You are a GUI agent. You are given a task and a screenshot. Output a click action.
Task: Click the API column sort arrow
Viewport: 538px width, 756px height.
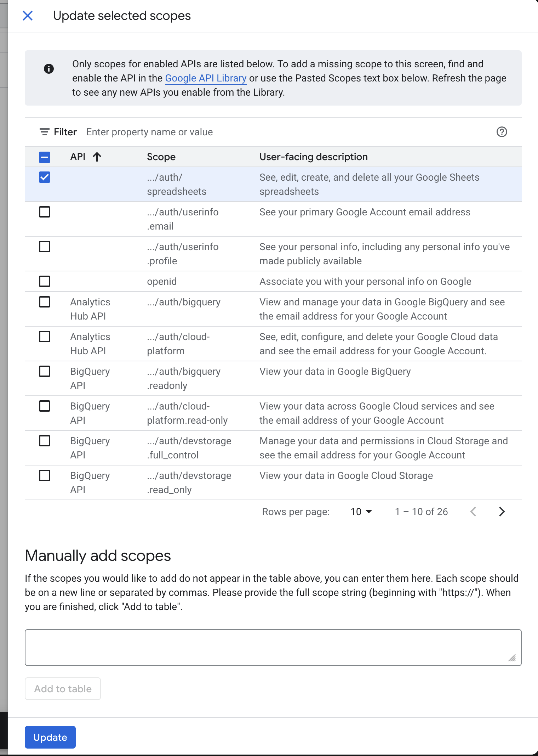97,157
